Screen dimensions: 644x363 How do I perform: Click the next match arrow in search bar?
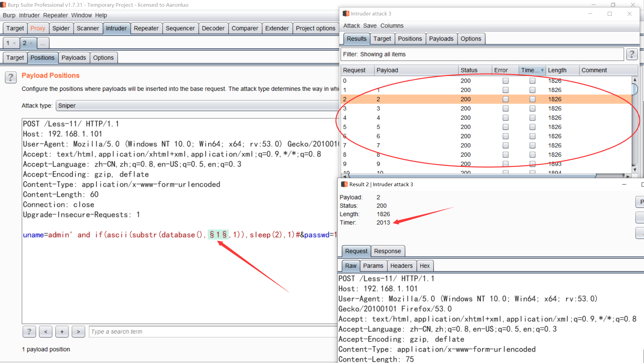[78, 332]
